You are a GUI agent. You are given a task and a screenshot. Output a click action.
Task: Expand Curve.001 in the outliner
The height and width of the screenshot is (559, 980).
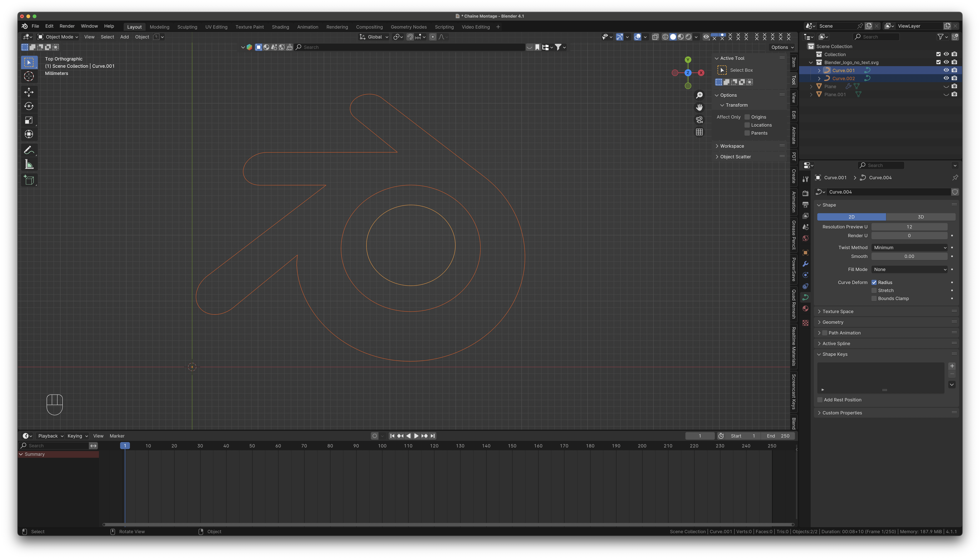pos(819,71)
